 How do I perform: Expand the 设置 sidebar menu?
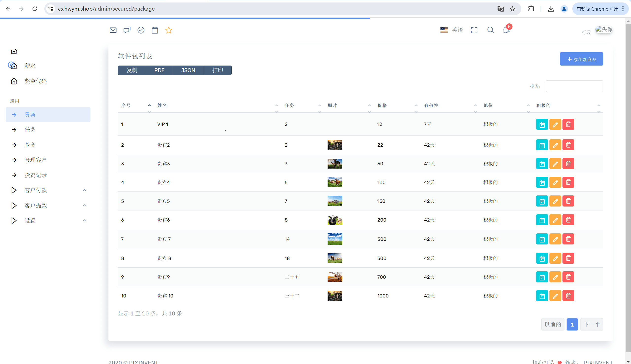[30, 221]
